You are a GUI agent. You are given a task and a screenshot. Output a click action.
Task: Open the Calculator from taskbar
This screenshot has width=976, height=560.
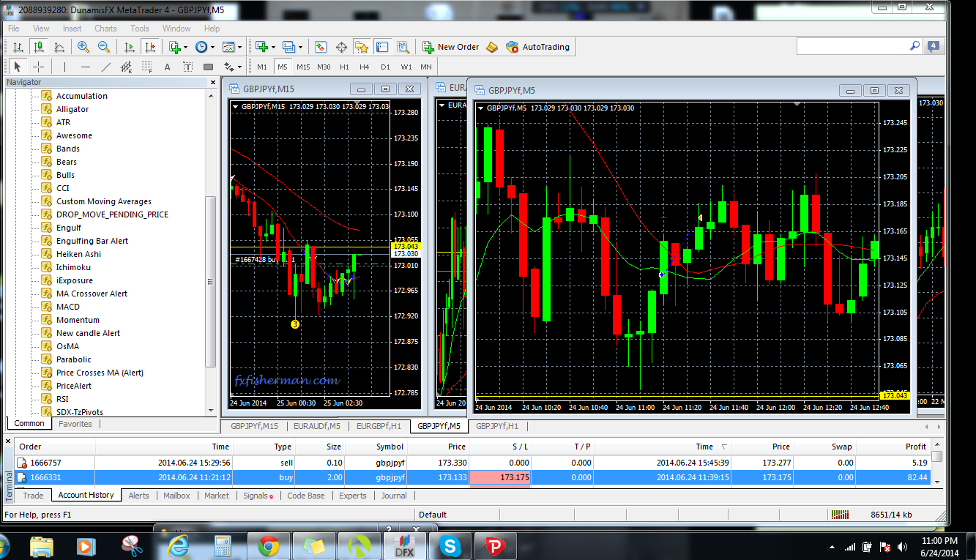(223, 546)
